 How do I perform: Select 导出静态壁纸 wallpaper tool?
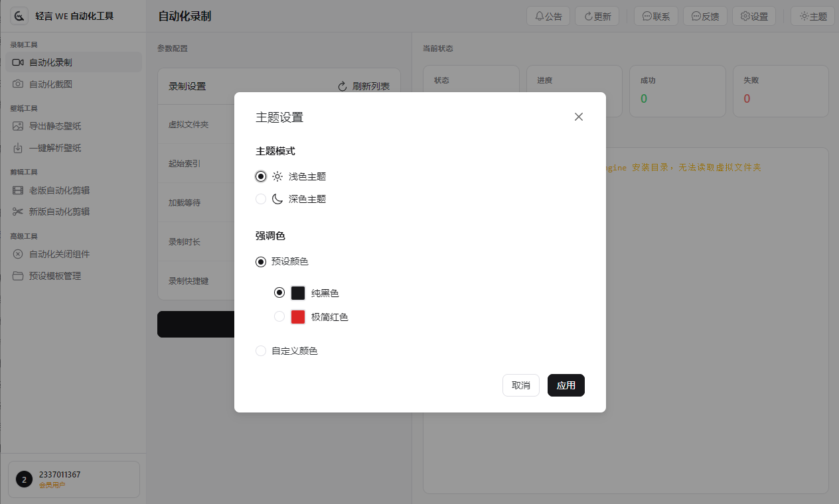click(56, 125)
